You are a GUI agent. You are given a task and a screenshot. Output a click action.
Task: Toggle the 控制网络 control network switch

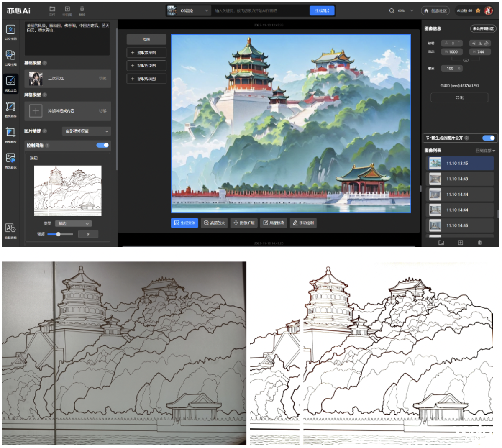click(x=102, y=145)
